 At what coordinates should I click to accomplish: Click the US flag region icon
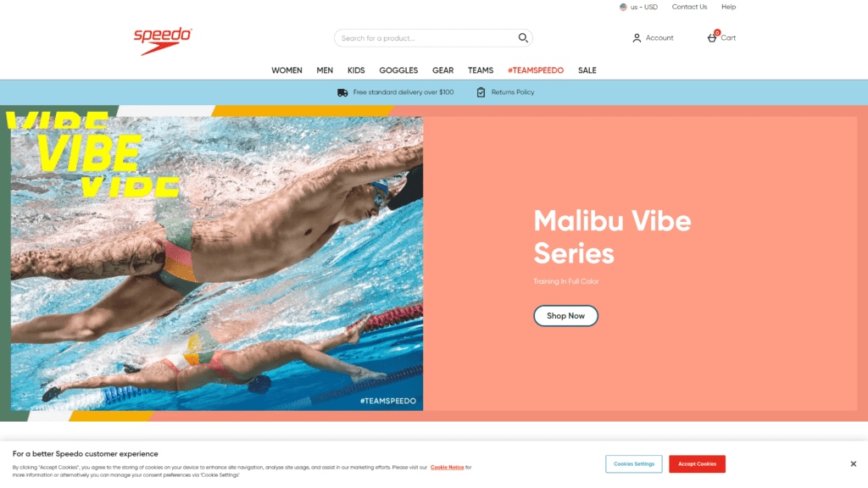click(x=623, y=7)
